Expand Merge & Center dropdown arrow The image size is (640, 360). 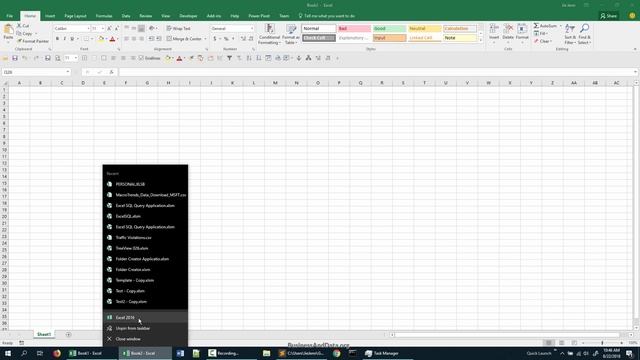click(205, 39)
